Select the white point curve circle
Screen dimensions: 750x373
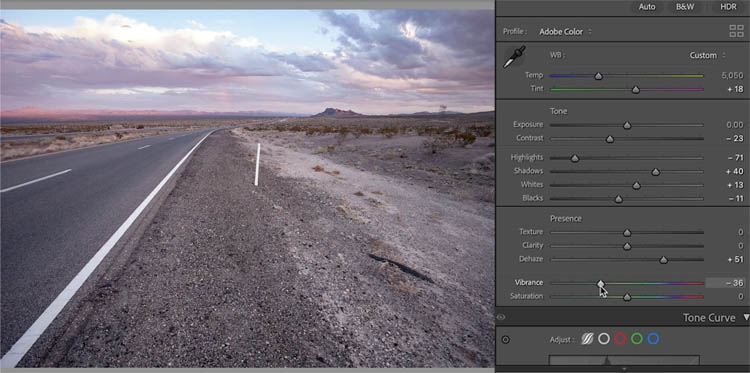point(604,339)
